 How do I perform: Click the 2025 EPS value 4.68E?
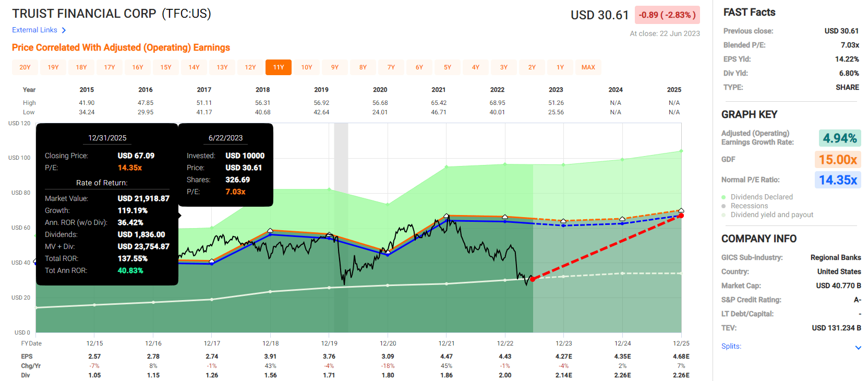[681, 356]
